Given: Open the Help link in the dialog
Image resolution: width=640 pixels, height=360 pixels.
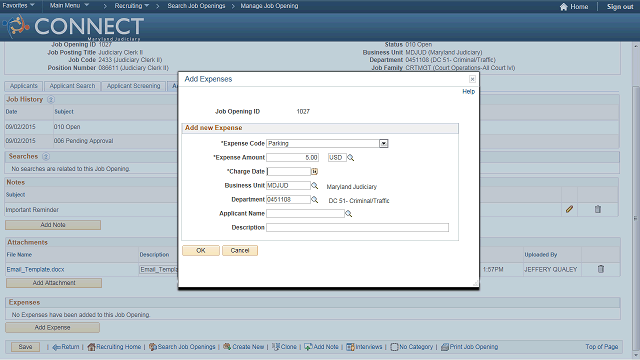Looking at the screenshot, I should [469, 91].
